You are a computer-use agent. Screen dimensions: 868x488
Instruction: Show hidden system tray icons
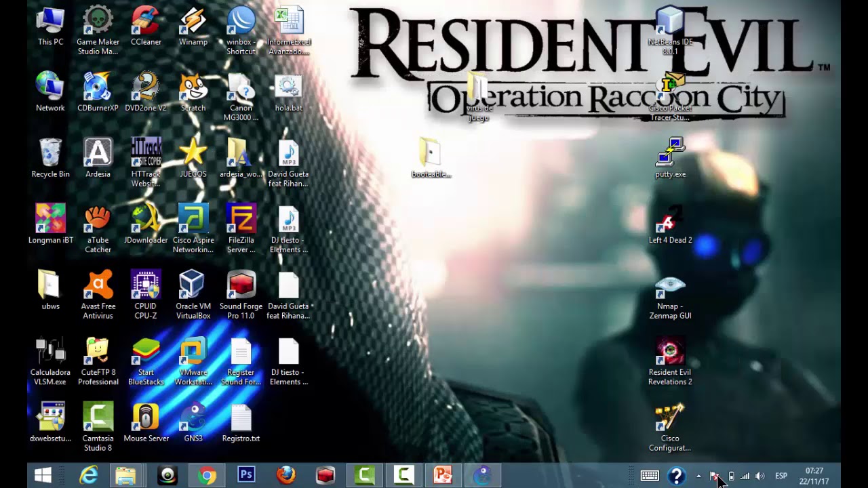698,476
